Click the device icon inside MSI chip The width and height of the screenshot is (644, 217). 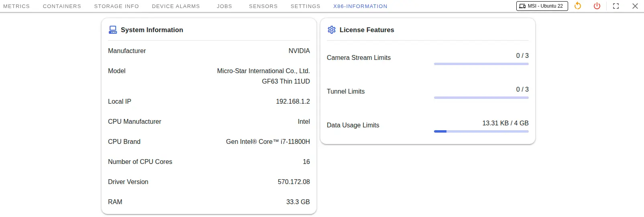tap(522, 6)
